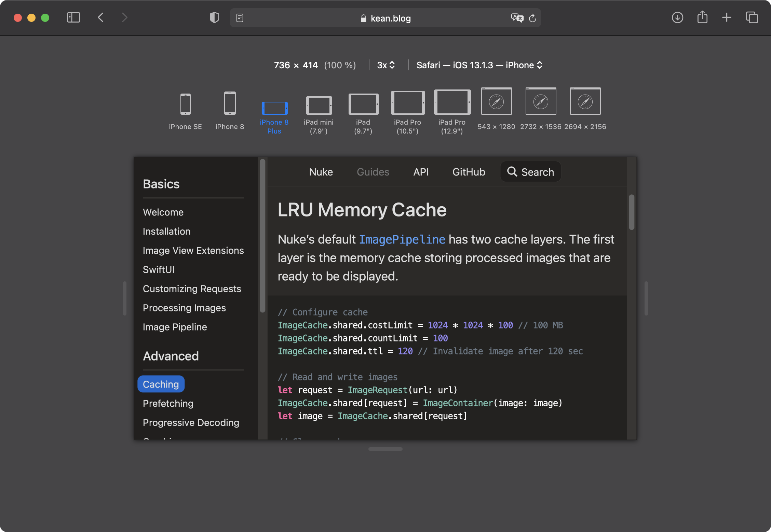Choose the 2732 × 1536 window preset
The width and height of the screenshot is (771, 532).
541,101
